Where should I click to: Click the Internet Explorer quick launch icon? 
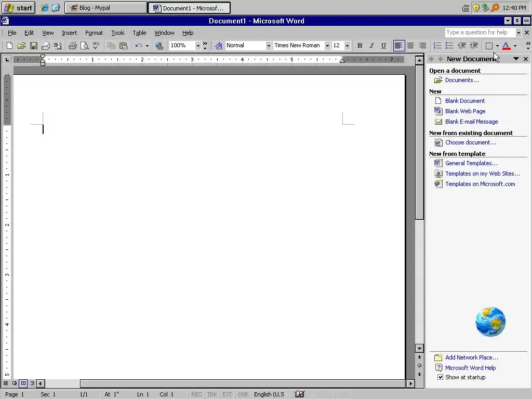[x=45, y=8]
